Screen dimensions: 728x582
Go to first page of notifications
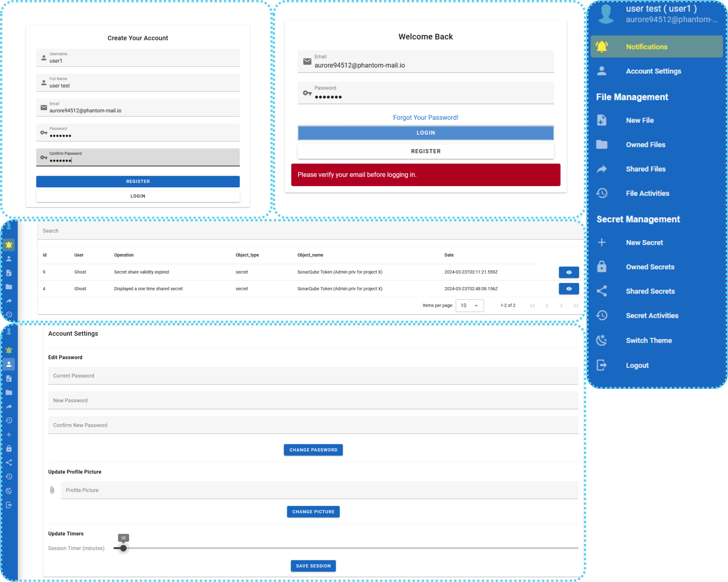533,306
